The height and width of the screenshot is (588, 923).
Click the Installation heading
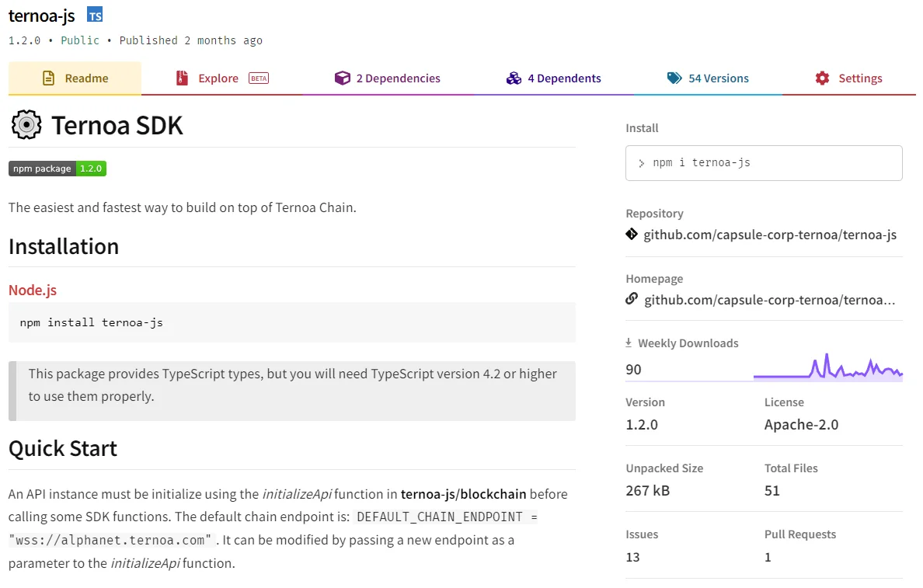[x=64, y=247]
